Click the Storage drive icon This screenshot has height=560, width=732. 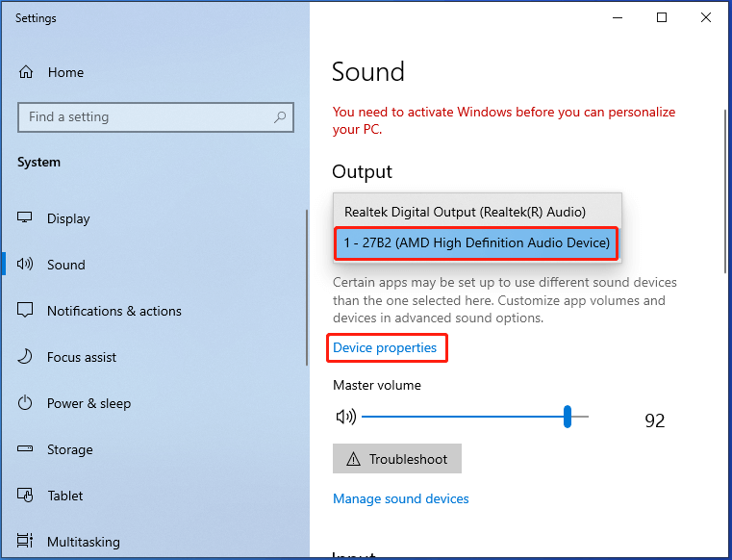point(26,449)
